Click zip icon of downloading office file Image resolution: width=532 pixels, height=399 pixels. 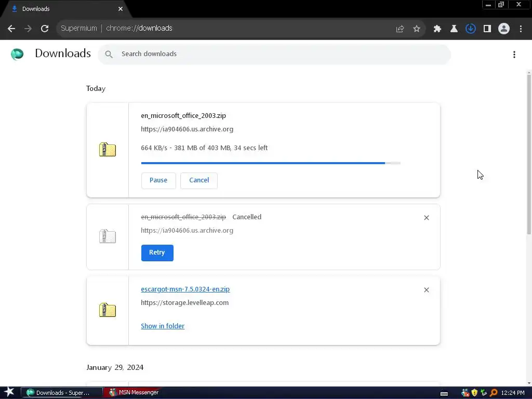[108, 149]
